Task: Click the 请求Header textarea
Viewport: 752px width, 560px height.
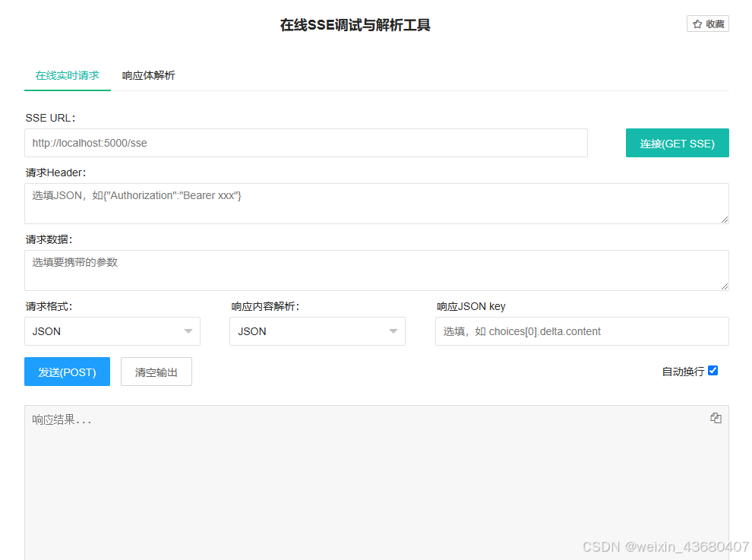Action: tap(376, 203)
